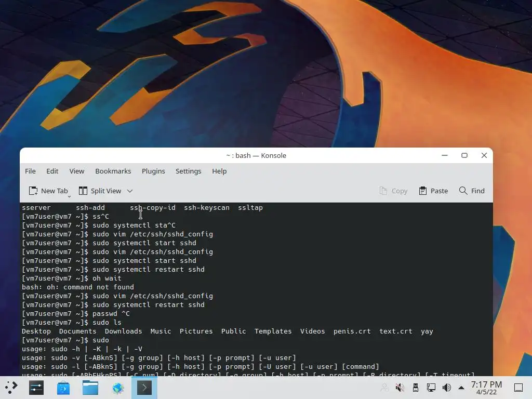Click 'Music' in the ls output
This screenshot has height=399, width=532.
tap(161, 331)
